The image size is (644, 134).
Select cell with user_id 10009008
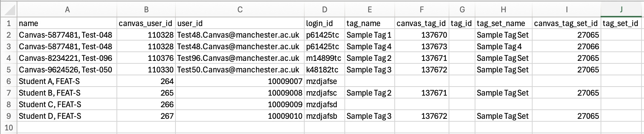click(x=240, y=93)
